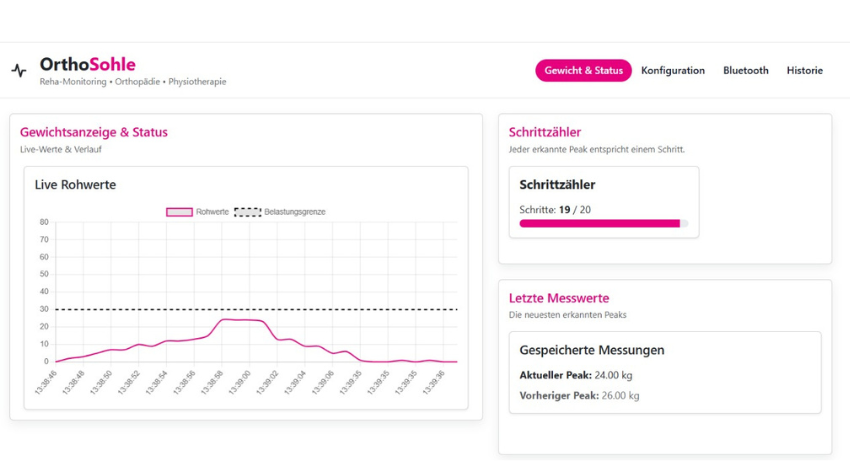The image size is (850, 475).
Task: Open the Gewicht & Status tab
Action: coord(583,71)
